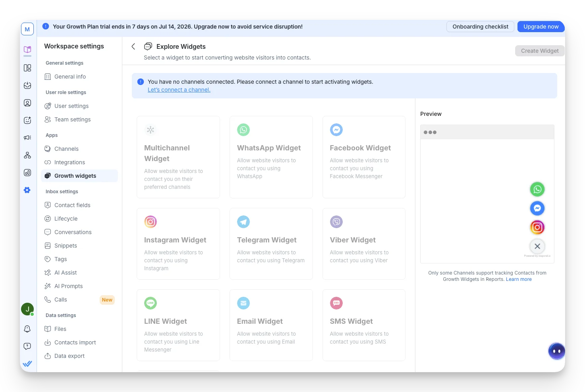The width and height of the screenshot is (585, 392).
Task: Open the reports chart icon
Action: (x=27, y=173)
